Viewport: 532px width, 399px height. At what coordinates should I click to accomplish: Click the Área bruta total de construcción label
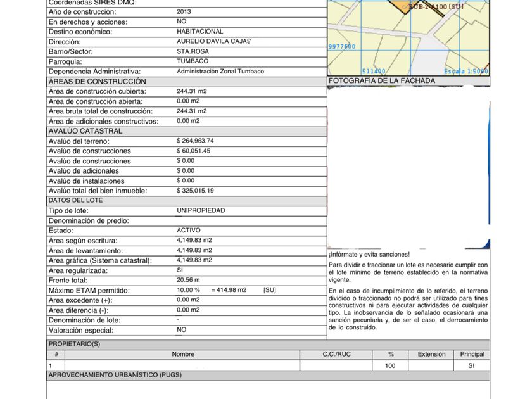coord(101,111)
